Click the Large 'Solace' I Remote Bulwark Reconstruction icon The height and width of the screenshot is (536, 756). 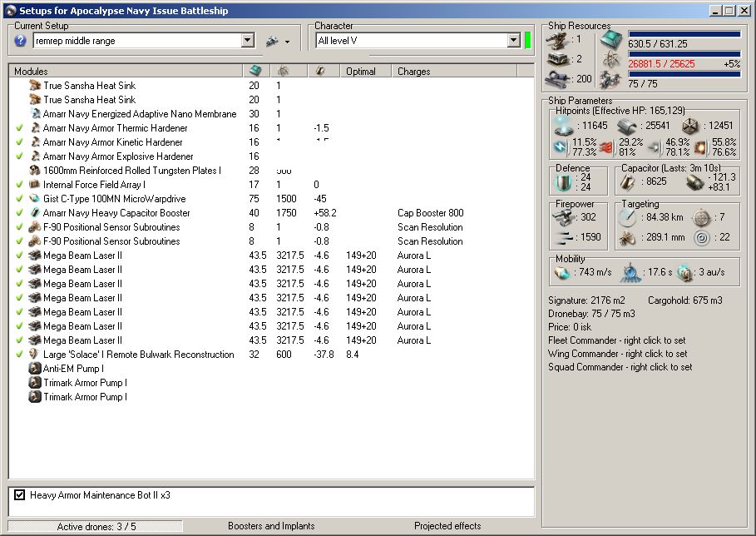pos(35,355)
